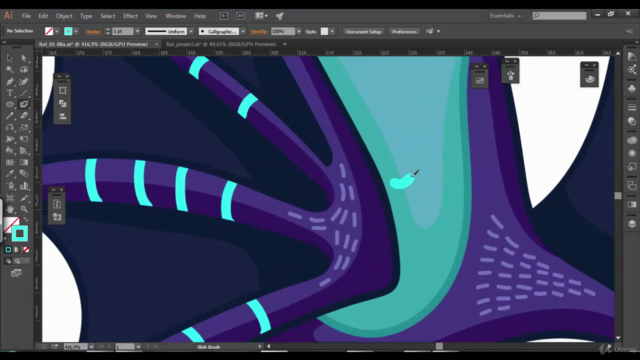Open the Gradient panel icon in dock
This screenshot has width=640, height=360.
(632, 204)
